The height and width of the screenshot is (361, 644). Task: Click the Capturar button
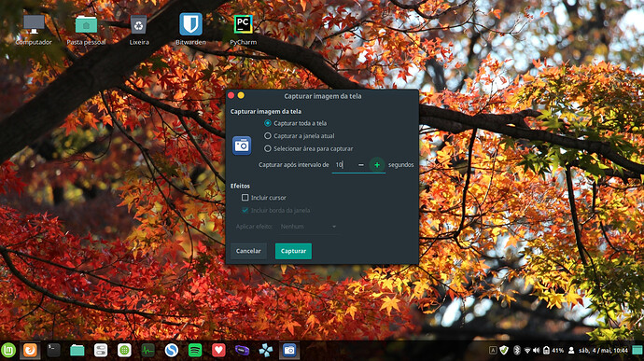(293, 251)
